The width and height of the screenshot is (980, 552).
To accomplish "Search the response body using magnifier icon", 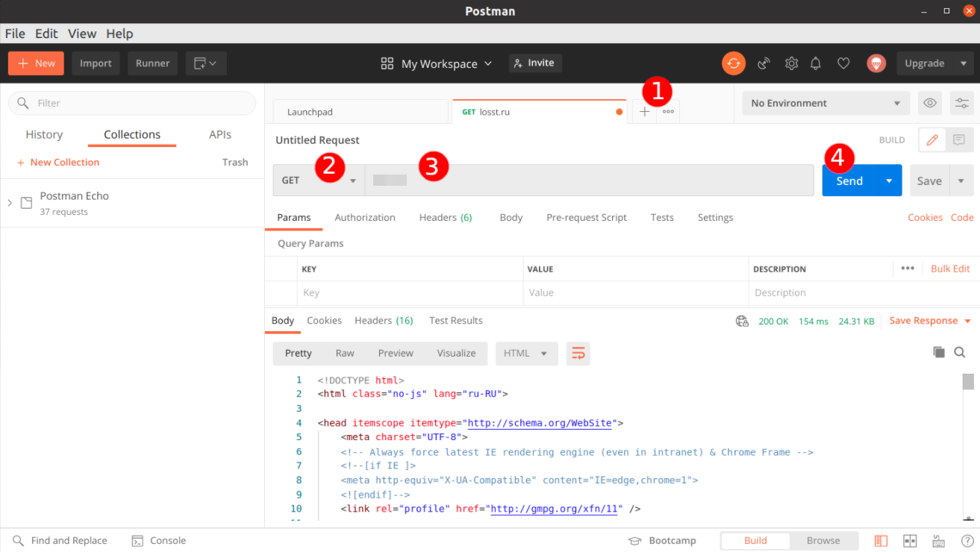I will click(960, 352).
